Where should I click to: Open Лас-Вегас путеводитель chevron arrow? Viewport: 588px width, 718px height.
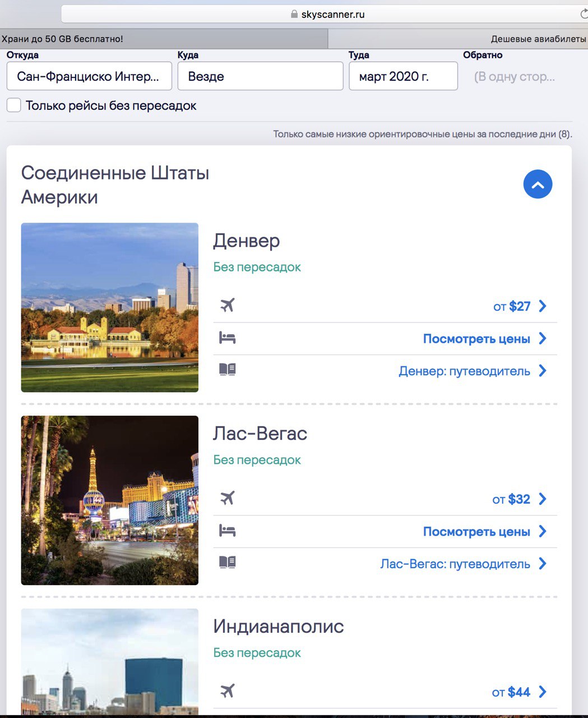543,564
